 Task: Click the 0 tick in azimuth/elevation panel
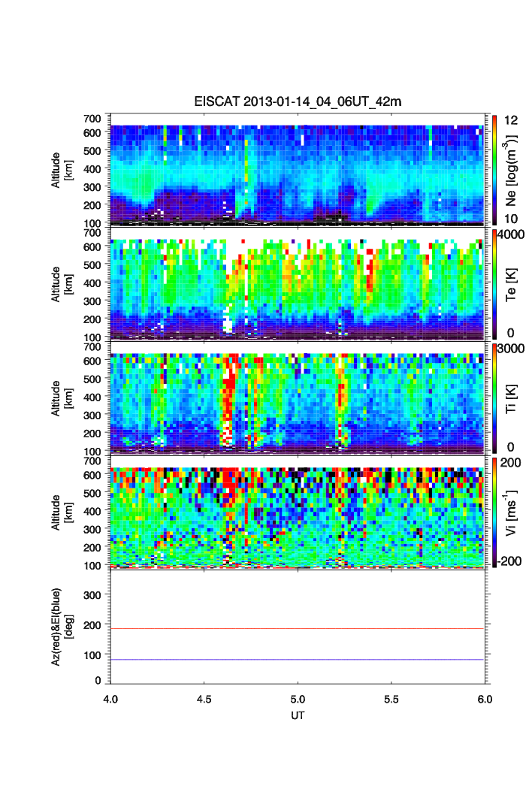coord(98,681)
